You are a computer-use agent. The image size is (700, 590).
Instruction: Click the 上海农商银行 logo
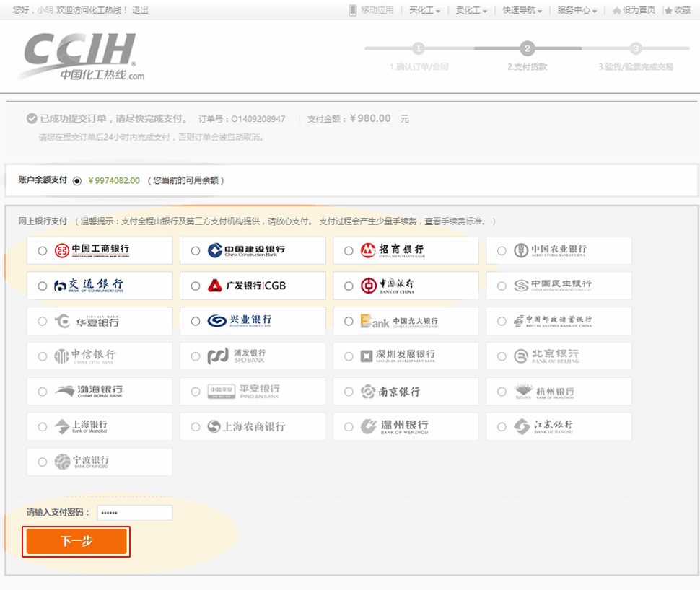pos(246,427)
